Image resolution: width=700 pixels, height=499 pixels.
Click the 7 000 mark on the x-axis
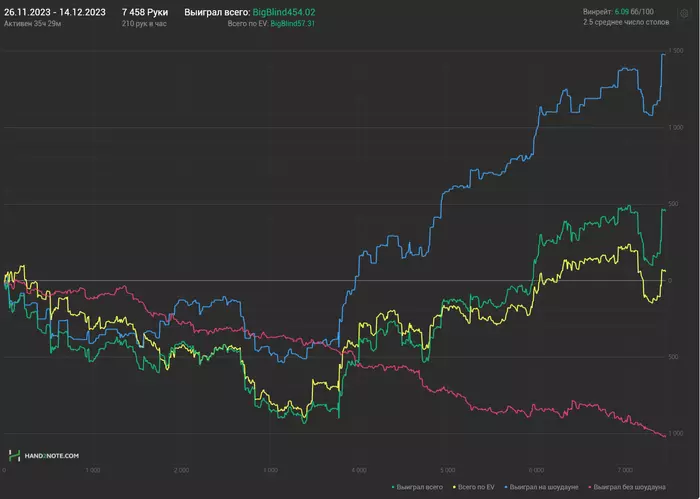click(624, 468)
